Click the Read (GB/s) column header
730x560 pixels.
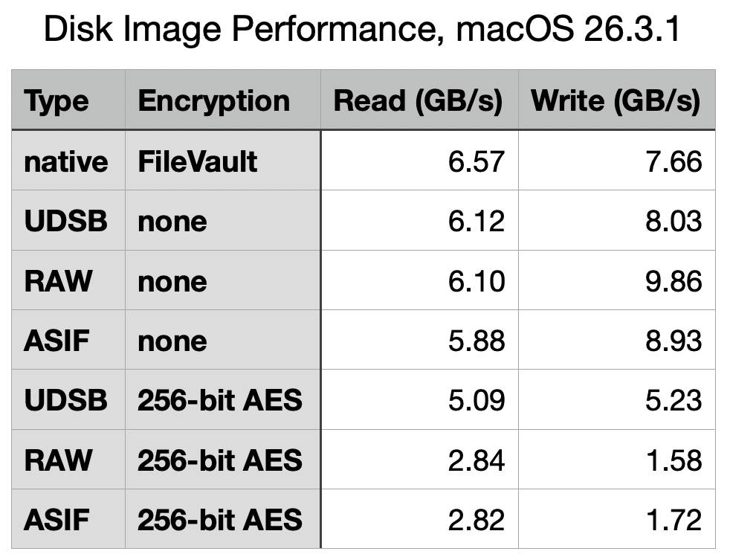(418, 100)
